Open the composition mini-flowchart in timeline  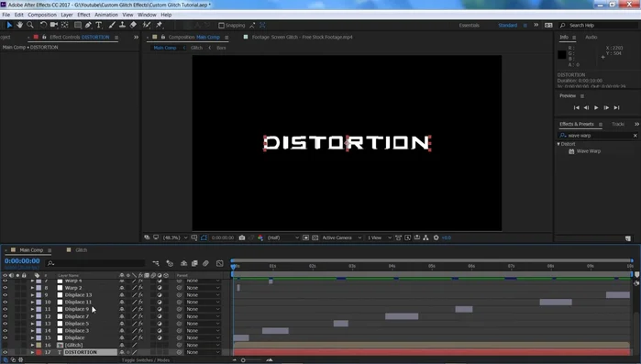click(x=156, y=263)
